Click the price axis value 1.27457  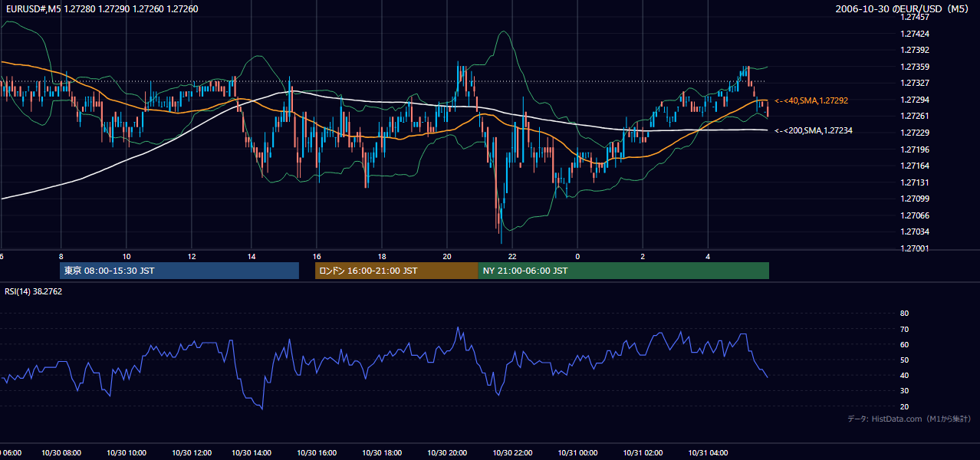(914, 17)
